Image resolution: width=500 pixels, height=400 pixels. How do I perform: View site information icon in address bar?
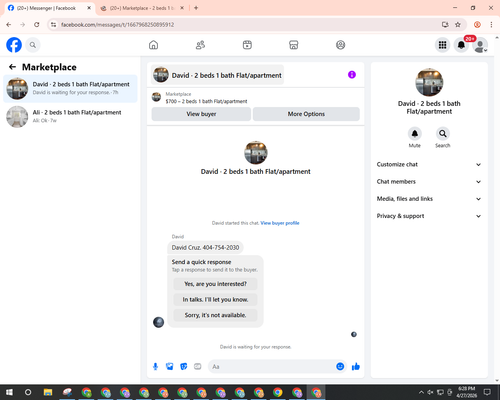click(x=53, y=24)
